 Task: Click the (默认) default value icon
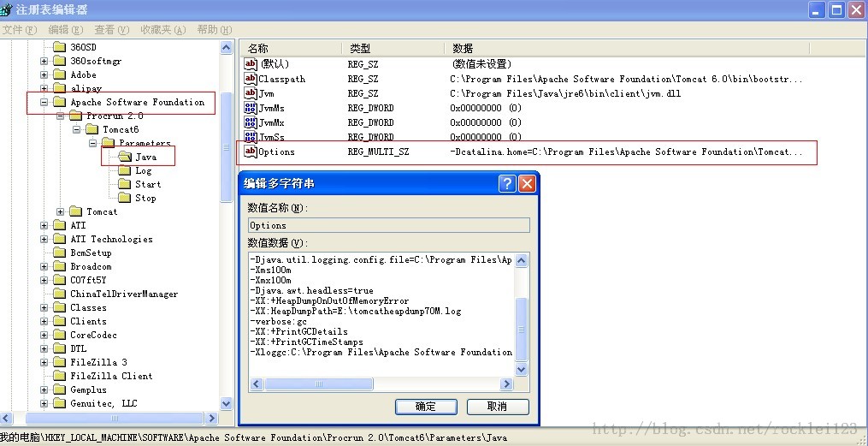pyautogui.click(x=251, y=64)
